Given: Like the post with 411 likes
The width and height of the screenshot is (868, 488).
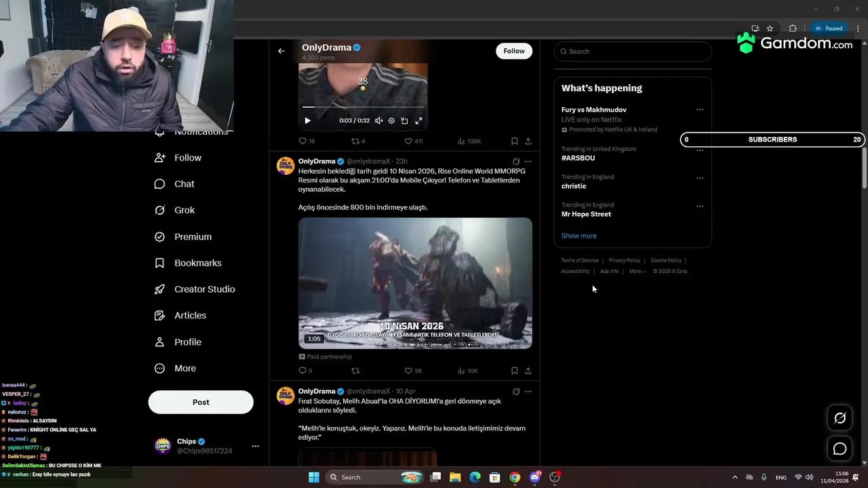Looking at the screenshot, I should pos(413,141).
